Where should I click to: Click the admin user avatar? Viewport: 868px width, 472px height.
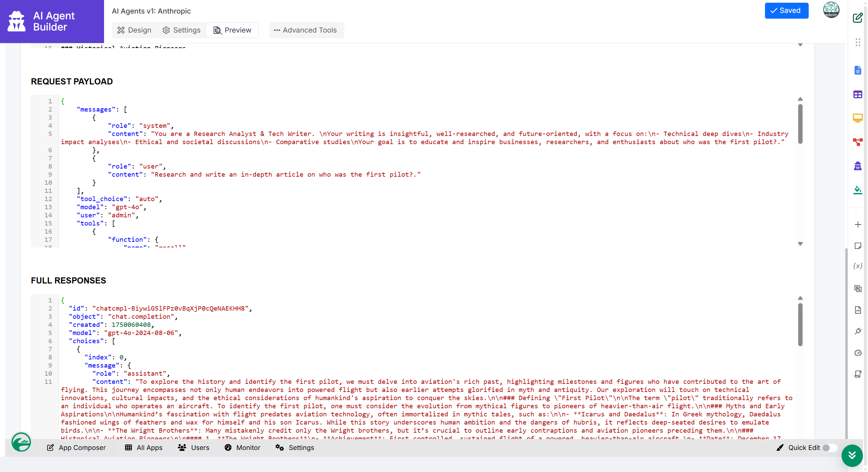[831, 10]
